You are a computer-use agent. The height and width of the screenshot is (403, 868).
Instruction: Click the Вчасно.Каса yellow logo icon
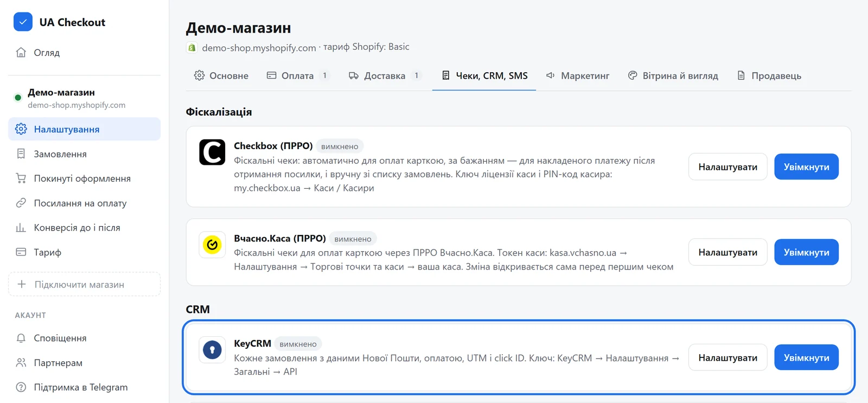(212, 245)
